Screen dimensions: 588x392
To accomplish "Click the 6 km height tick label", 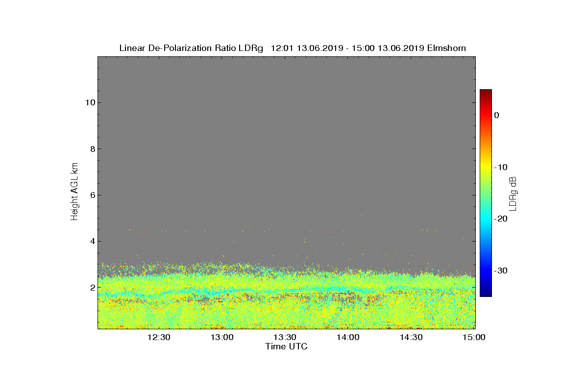I will pyautogui.click(x=93, y=195).
